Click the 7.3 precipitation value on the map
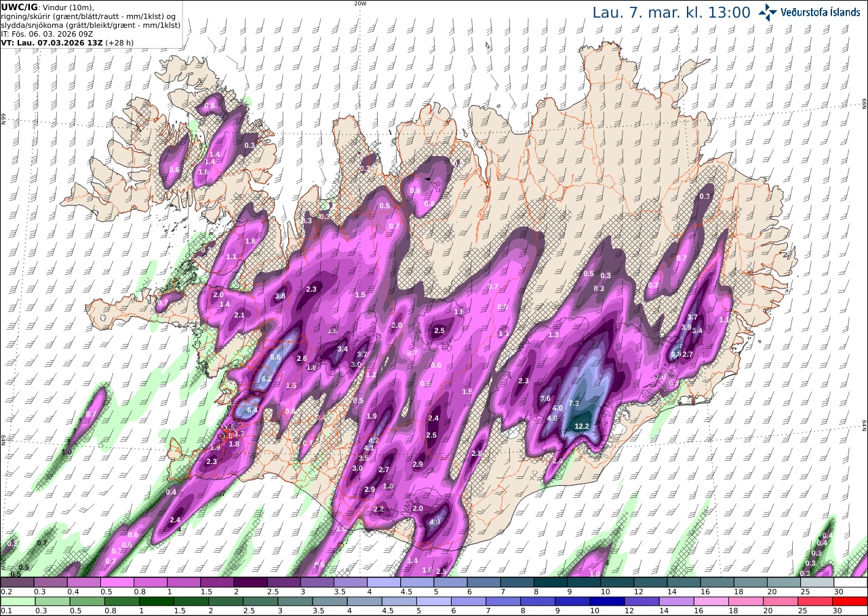Screen dimensions: 868x616 tap(573, 403)
